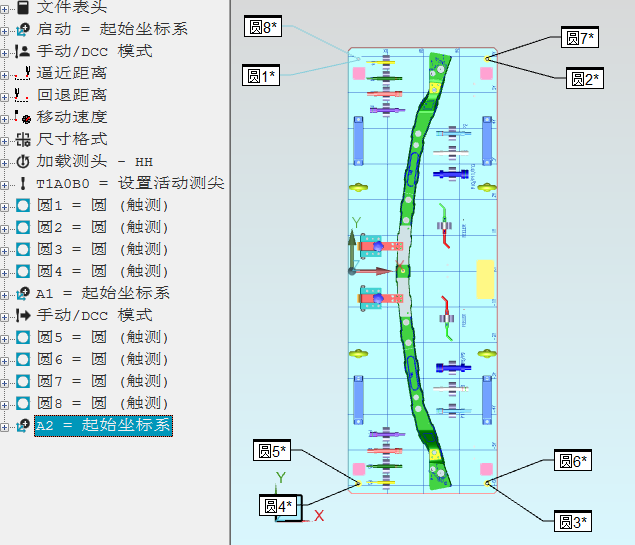Image resolution: width=635 pixels, height=545 pixels.
Task: Click the yellow rectangle on the fixture
Action: point(485,279)
